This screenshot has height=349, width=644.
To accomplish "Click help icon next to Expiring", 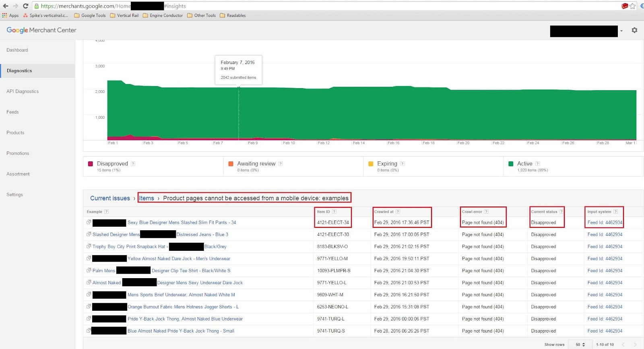I will (x=402, y=164).
